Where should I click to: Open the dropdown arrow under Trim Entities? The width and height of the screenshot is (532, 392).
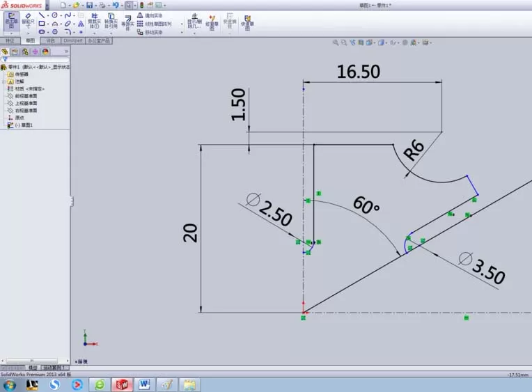[x=94, y=33]
